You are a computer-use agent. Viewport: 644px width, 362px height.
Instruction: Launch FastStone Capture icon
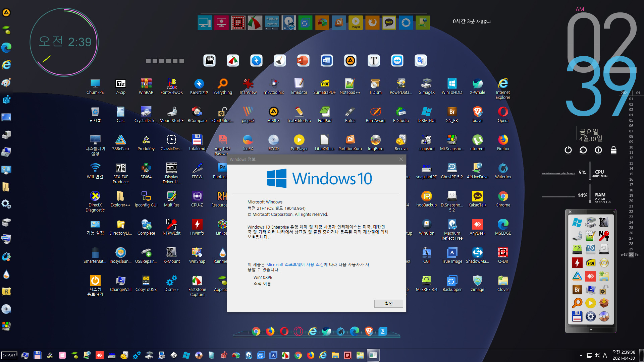pyautogui.click(x=197, y=286)
